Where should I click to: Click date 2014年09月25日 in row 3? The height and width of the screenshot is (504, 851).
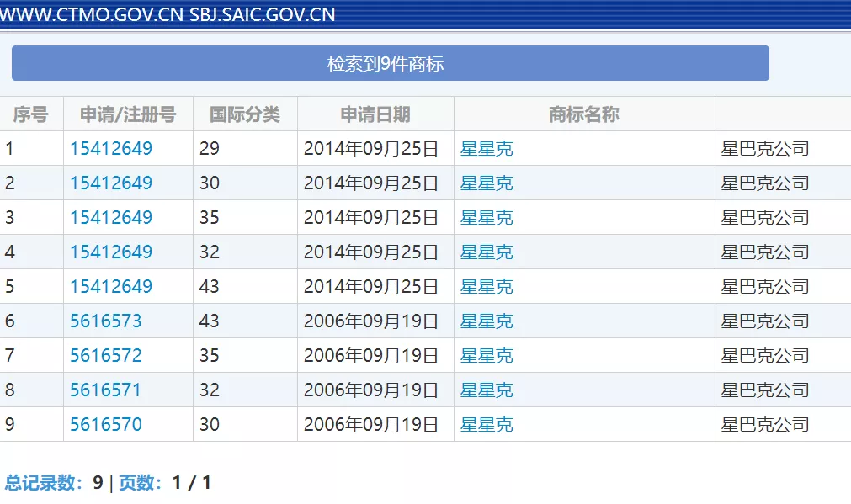pyautogui.click(x=371, y=218)
